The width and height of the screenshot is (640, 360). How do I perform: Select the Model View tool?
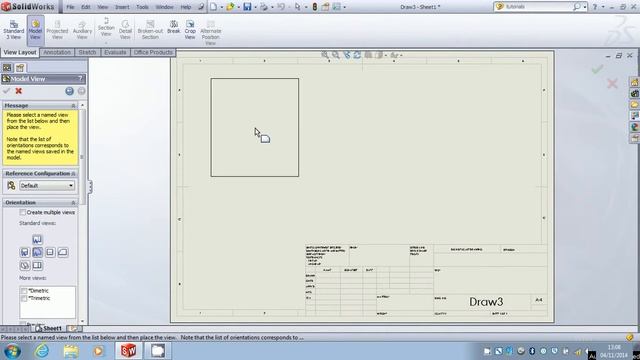[x=35, y=30]
